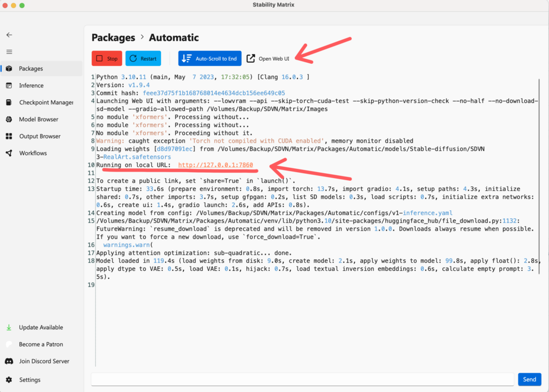Click the Model Browser globe icon
The image size is (549, 392).
point(9,120)
